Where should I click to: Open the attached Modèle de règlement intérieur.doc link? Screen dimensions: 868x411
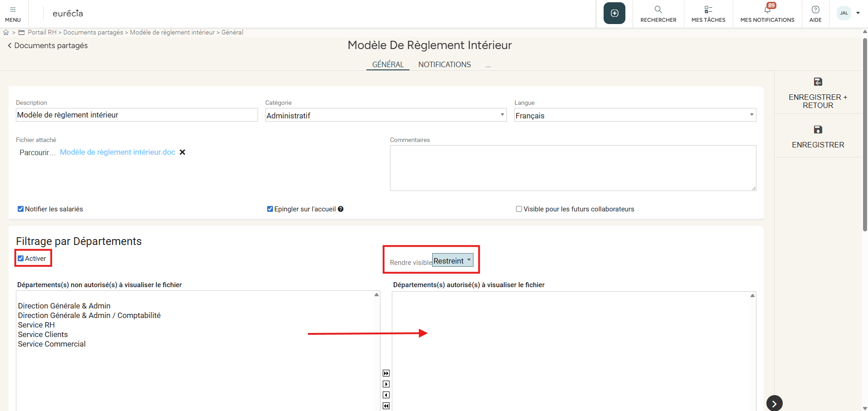117,152
